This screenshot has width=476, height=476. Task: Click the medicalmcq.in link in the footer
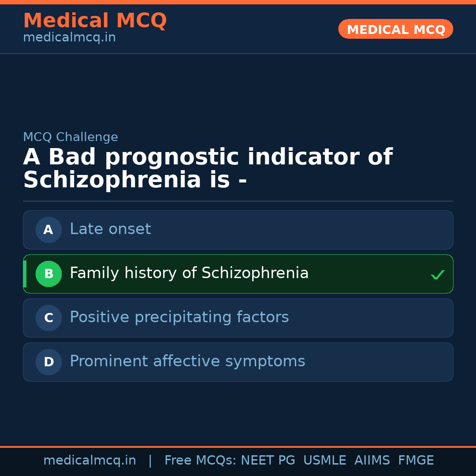click(x=89, y=461)
